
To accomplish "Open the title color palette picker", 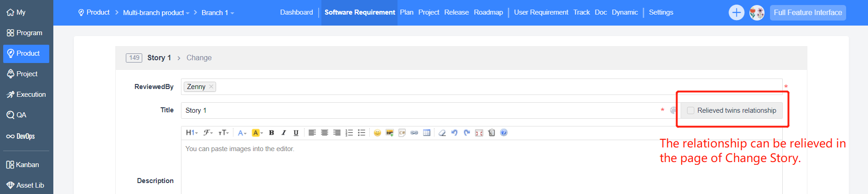I will 673,110.
